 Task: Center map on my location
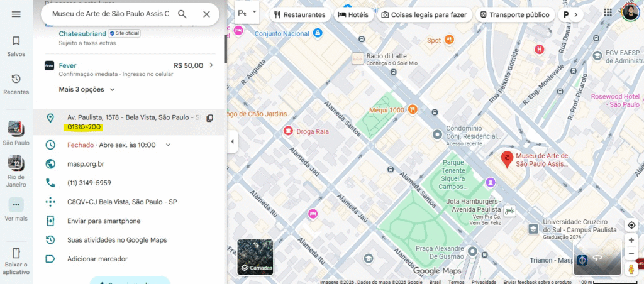coord(631,225)
